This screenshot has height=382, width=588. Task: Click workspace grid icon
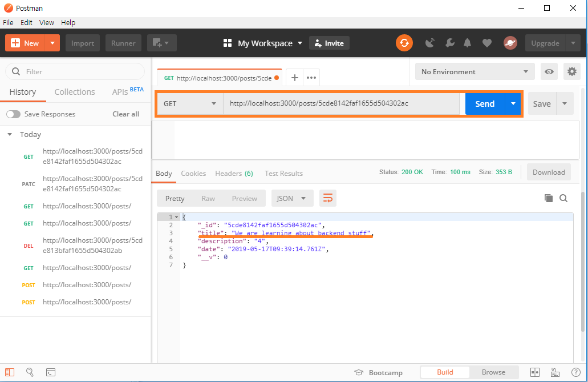pos(227,43)
